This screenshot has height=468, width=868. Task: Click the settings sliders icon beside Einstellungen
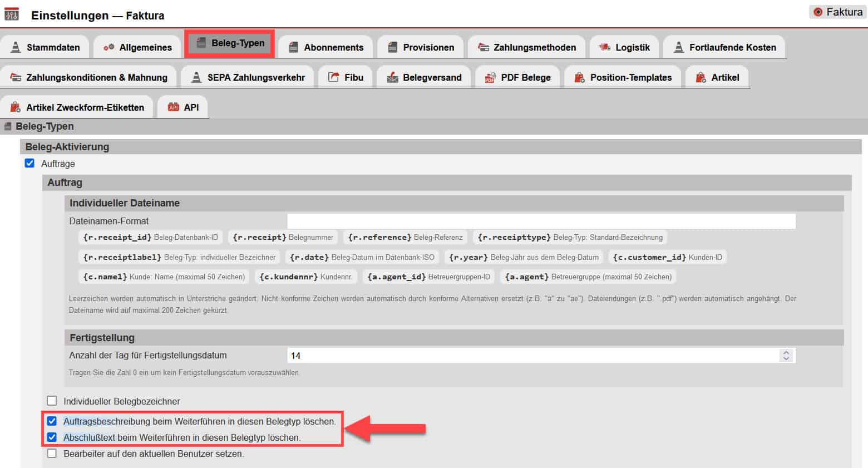(x=11, y=14)
